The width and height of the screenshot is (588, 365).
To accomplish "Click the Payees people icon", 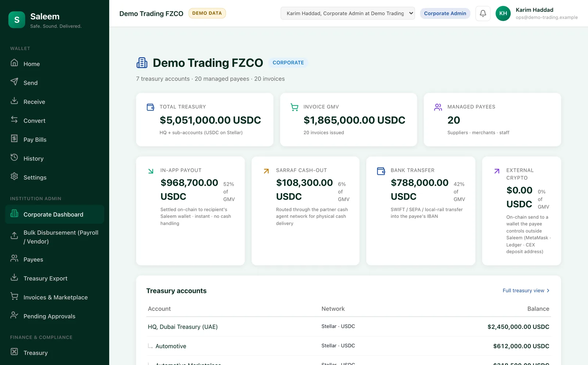I will tap(14, 258).
